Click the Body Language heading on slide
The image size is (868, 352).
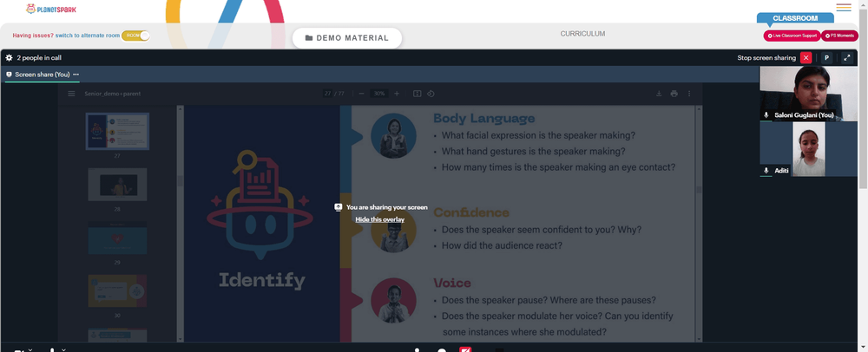483,118
